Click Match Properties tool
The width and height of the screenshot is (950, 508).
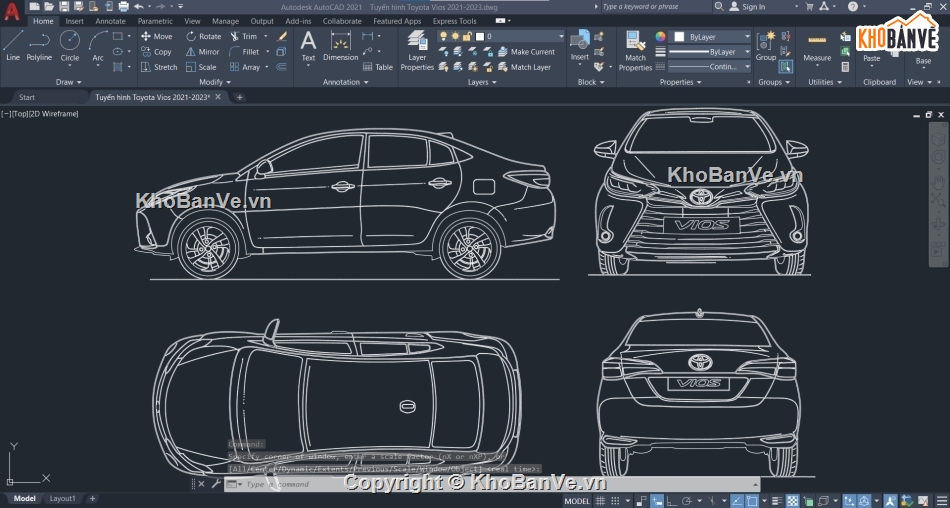(635, 50)
